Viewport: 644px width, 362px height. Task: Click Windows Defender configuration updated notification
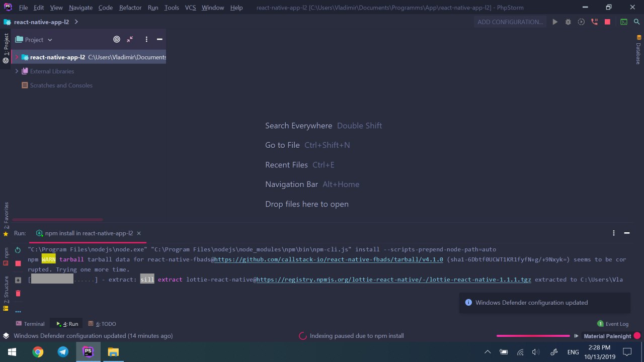pyautogui.click(x=545, y=303)
